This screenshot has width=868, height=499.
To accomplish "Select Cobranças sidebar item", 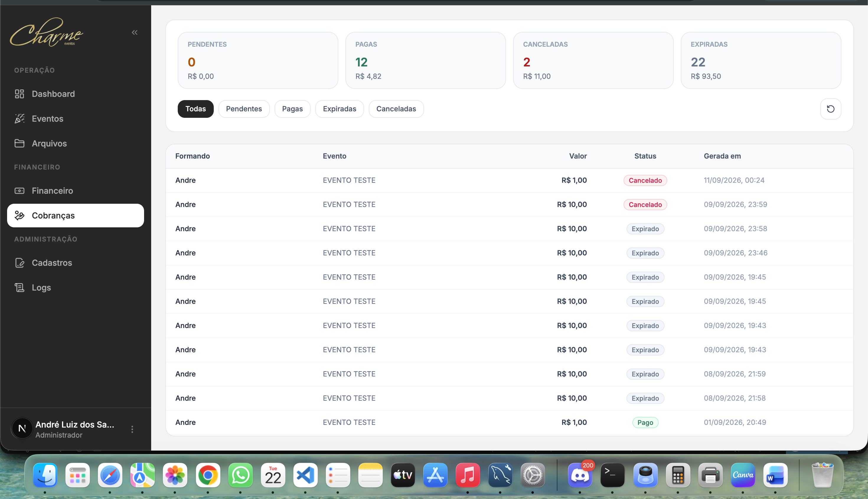I will (x=75, y=216).
